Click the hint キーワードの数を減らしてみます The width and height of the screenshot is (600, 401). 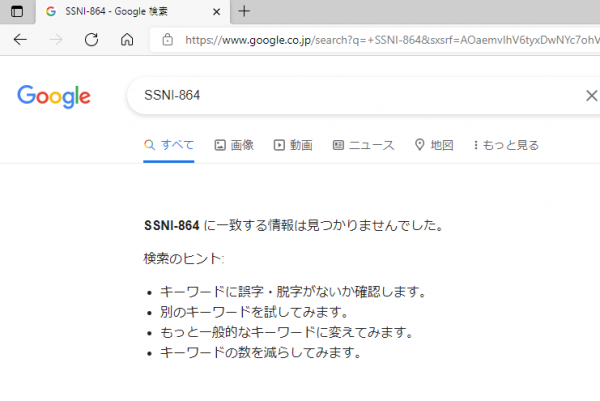coord(261,352)
